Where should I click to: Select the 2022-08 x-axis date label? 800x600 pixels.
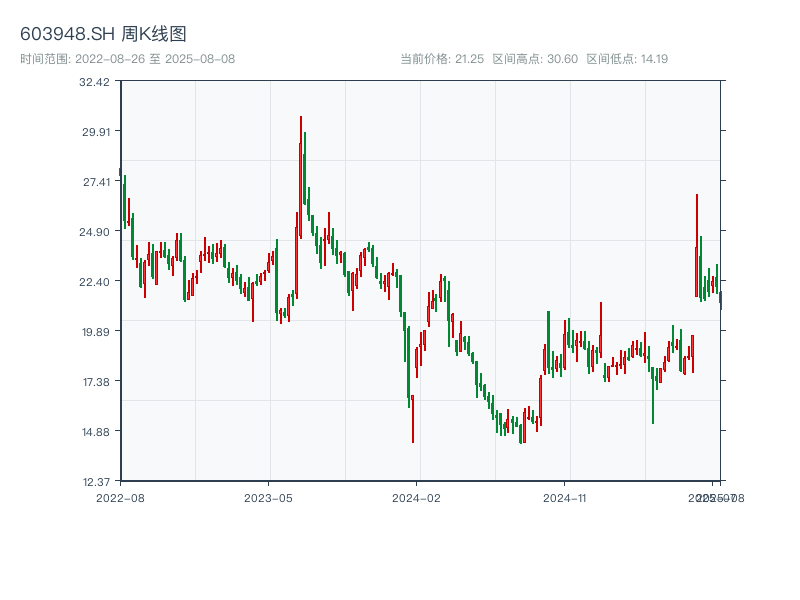120,497
